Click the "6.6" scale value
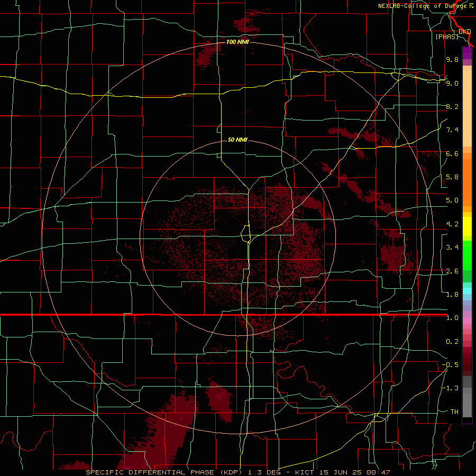Screen dimensions: 476x476 point(452,153)
